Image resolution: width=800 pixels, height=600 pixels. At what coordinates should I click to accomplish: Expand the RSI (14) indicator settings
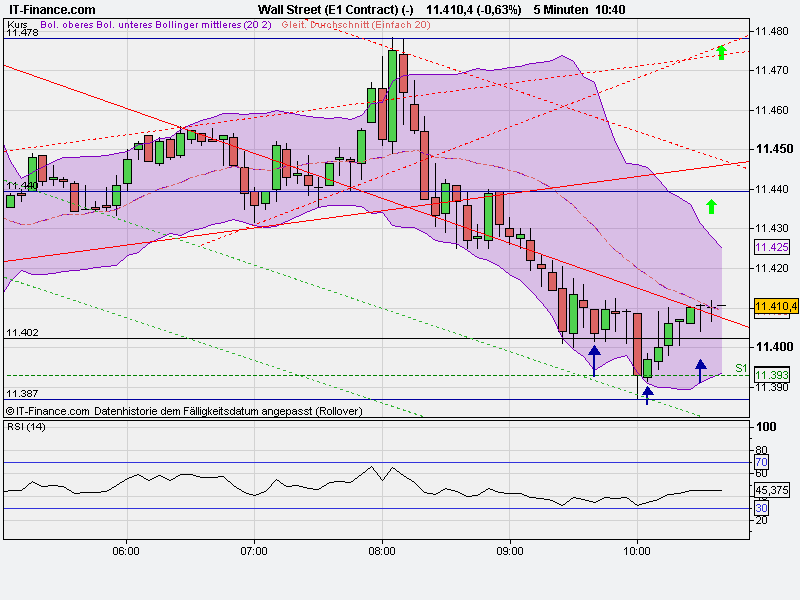[28, 426]
